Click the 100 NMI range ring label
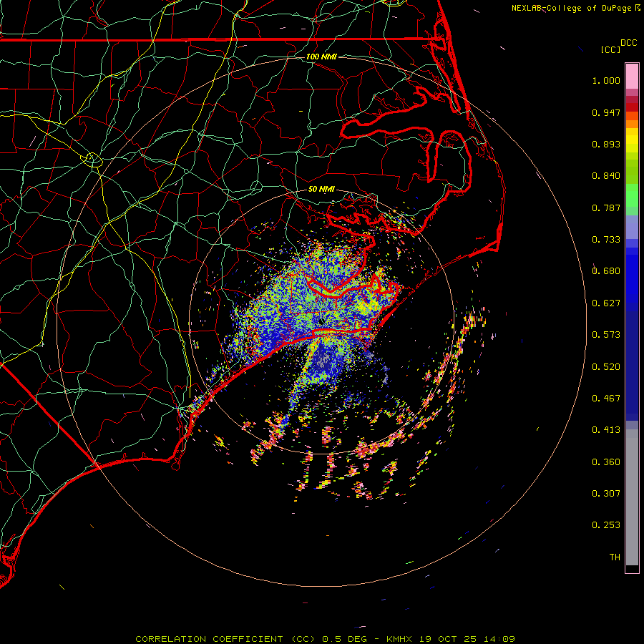 [321, 57]
